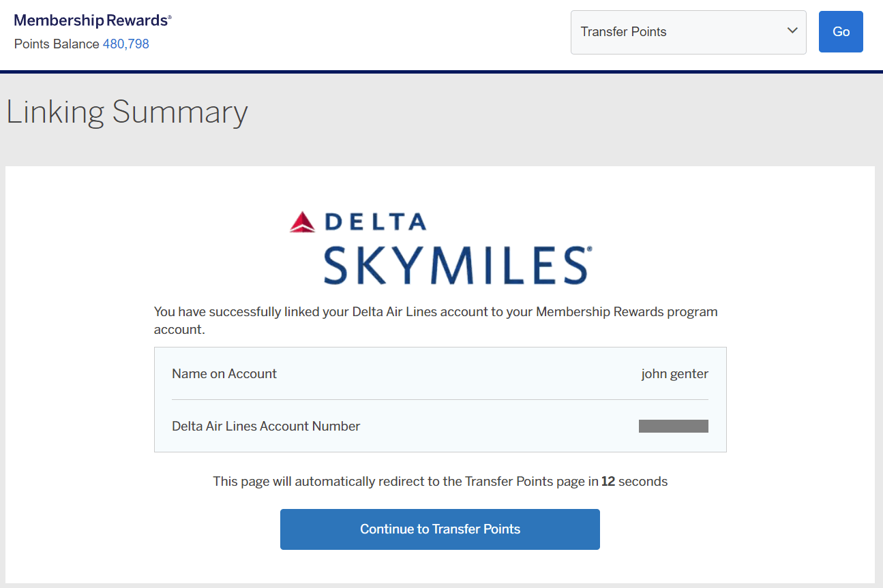Click Continue to Transfer Points button
The image size is (883, 588).
(x=440, y=529)
